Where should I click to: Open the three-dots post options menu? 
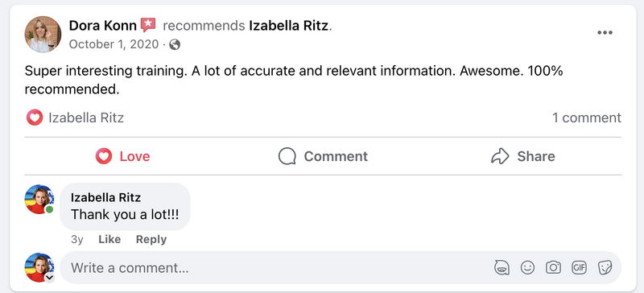click(605, 33)
